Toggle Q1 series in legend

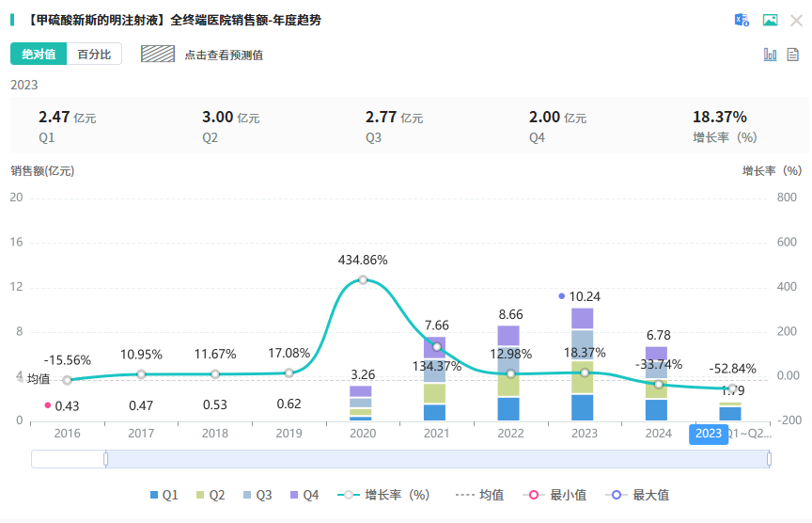pos(164,495)
